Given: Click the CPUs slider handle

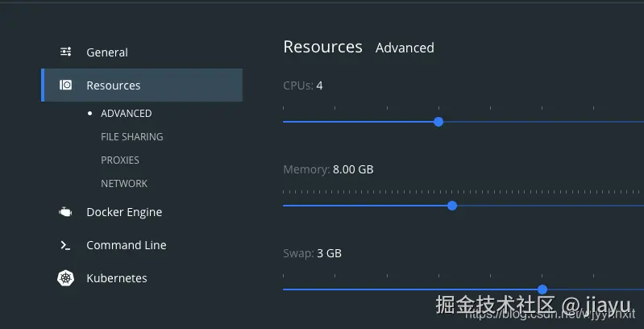Looking at the screenshot, I should tap(438, 122).
